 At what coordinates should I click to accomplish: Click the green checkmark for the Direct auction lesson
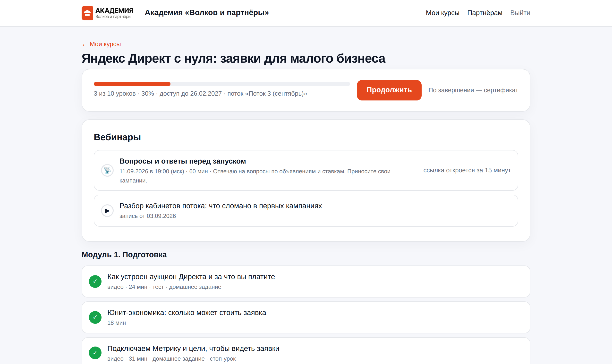click(x=95, y=281)
